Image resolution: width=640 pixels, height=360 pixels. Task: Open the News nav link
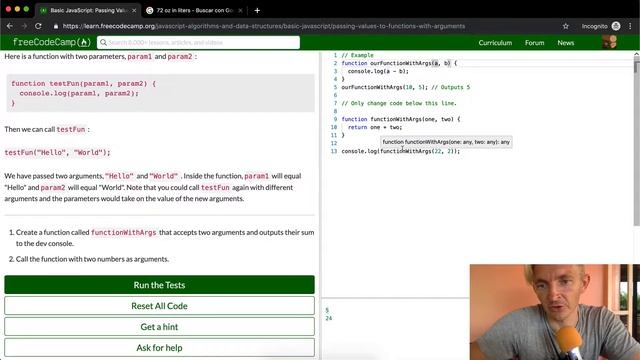[566, 42]
